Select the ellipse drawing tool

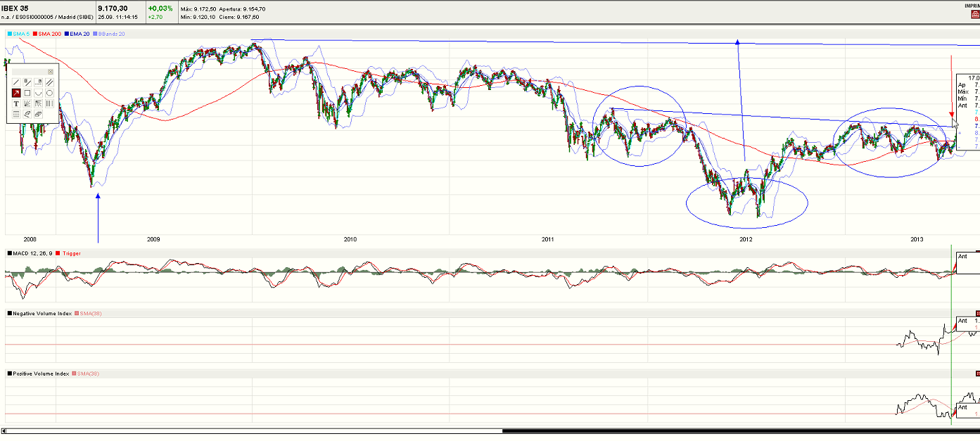coord(49,93)
